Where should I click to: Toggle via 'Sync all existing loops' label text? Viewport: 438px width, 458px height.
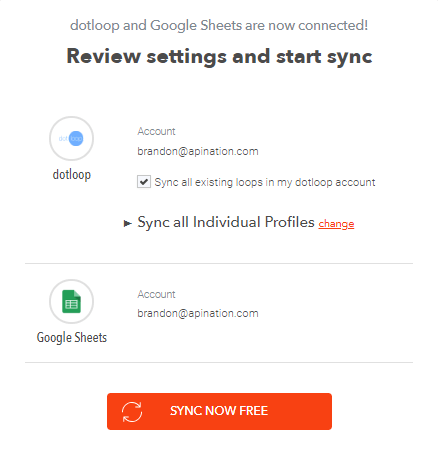tap(265, 182)
